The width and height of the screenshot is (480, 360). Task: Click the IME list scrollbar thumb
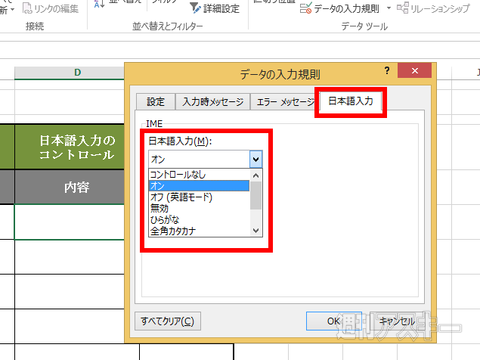256,195
